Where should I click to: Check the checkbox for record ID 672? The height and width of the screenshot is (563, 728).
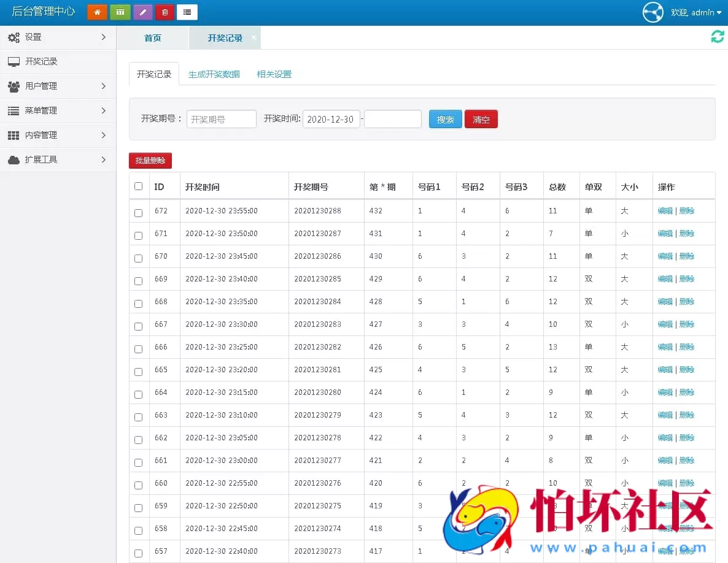click(138, 213)
